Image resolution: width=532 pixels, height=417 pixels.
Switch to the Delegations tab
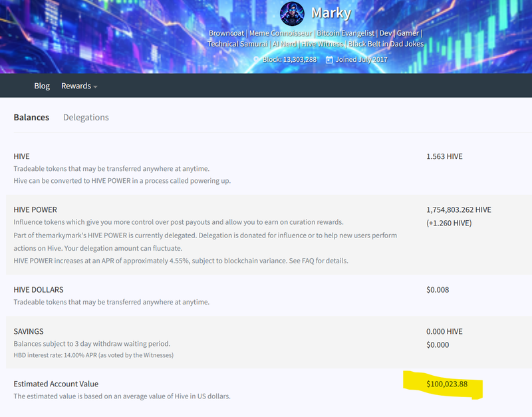pos(86,118)
